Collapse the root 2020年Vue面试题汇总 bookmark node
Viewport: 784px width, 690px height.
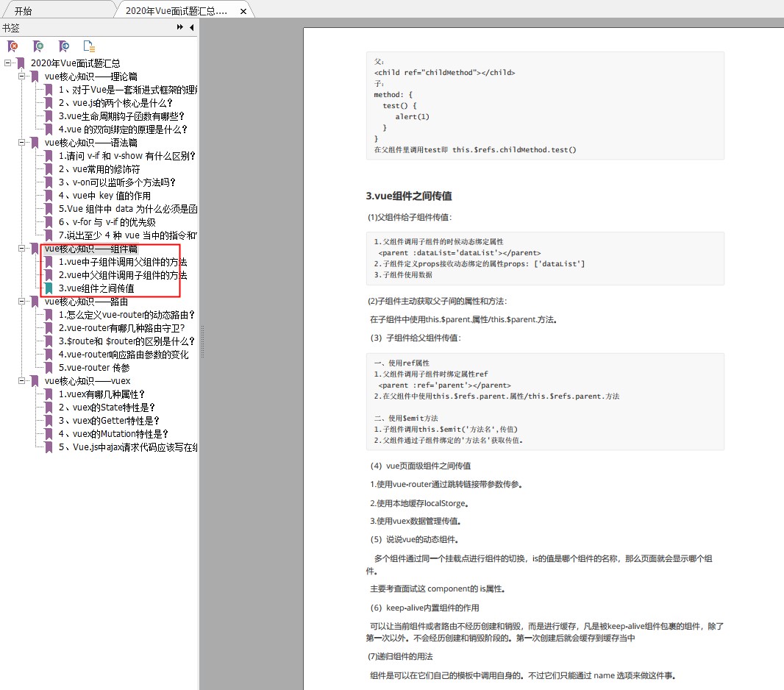[7, 63]
